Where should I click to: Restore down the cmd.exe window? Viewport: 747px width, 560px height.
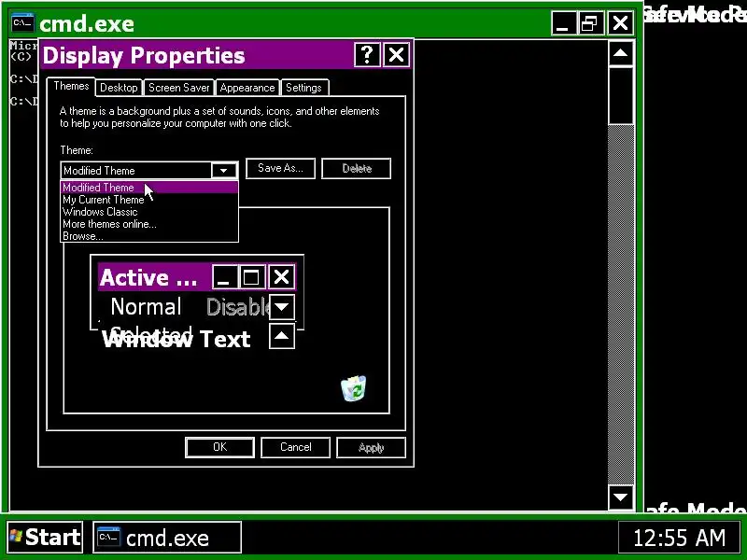click(x=591, y=22)
